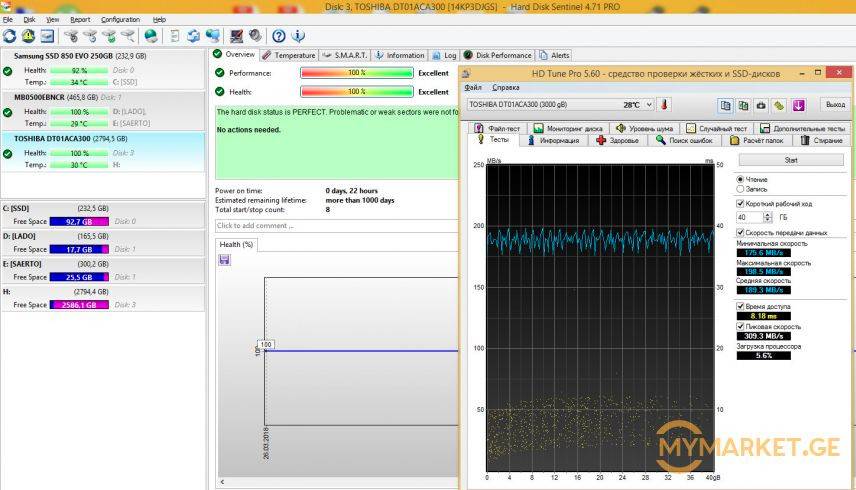Click the blue info about icon in toolbar

click(298, 36)
